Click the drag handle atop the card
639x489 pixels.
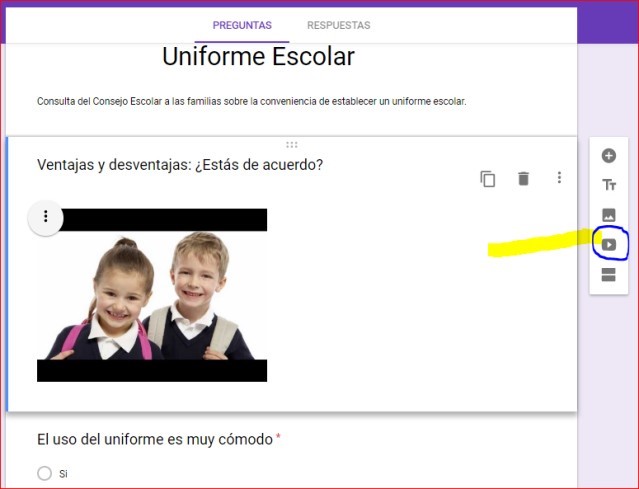tap(292, 145)
